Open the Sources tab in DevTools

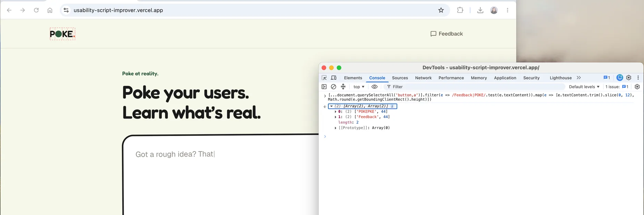400,78
